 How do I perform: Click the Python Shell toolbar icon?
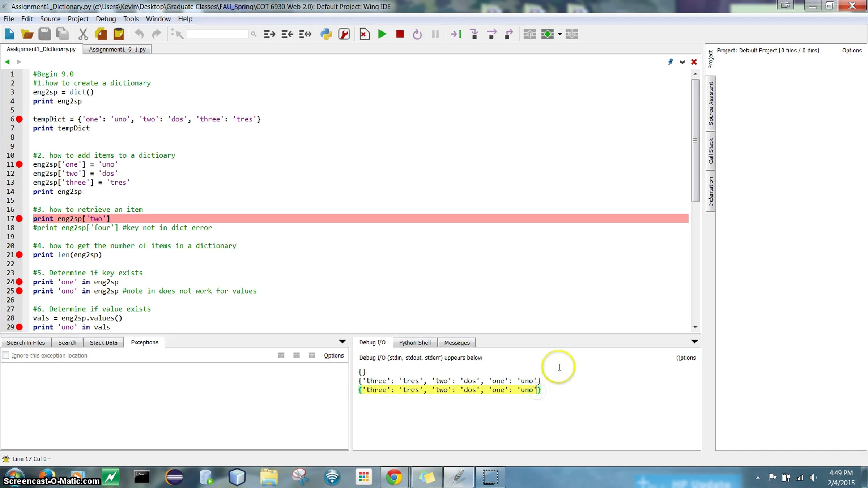point(326,34)
